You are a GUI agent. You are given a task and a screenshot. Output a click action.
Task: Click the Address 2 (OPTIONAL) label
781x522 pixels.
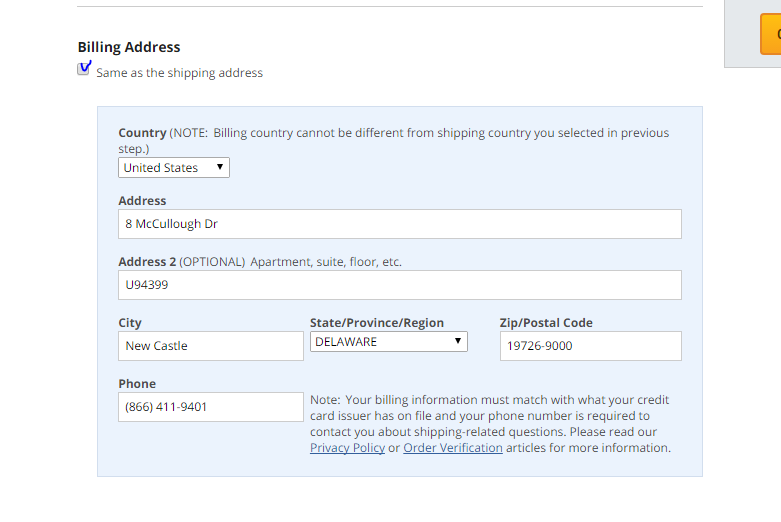181,262
